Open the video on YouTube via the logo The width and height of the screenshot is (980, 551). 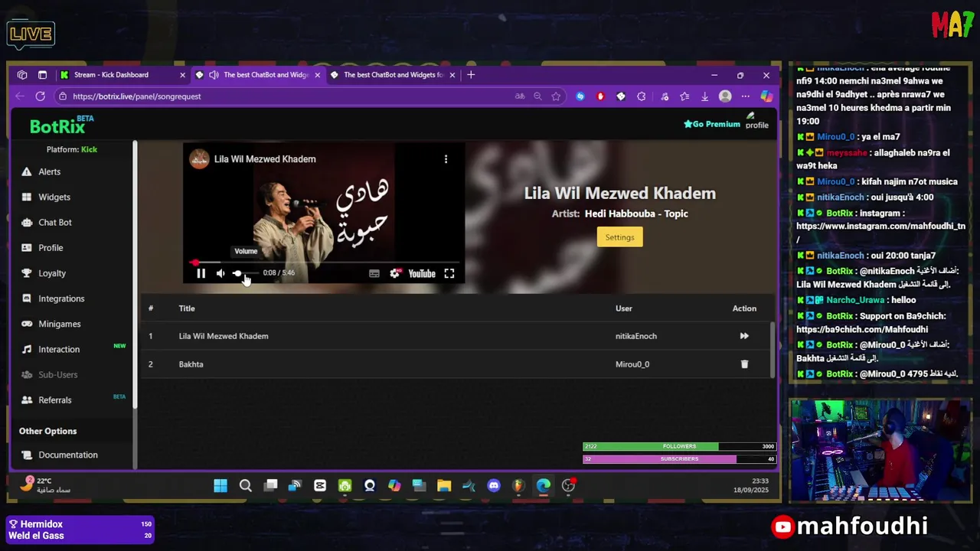422,273
